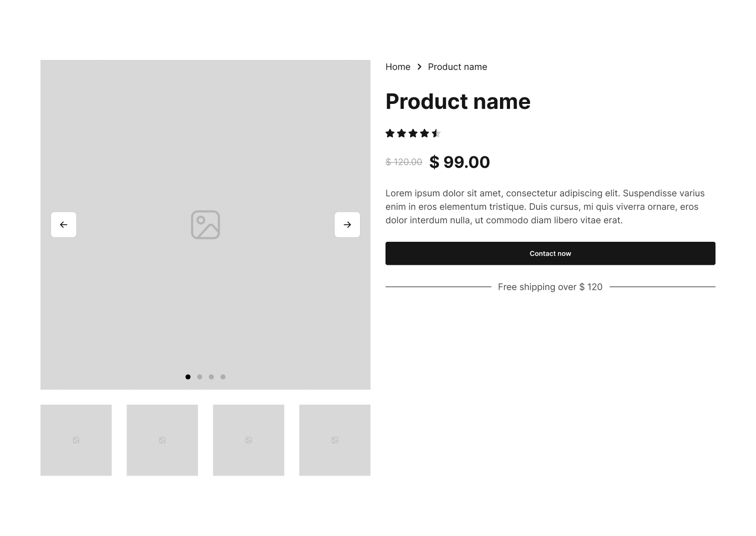Click the breadcrumb chevron separator
Screen dimensions: 756x536
coord(419,67)
